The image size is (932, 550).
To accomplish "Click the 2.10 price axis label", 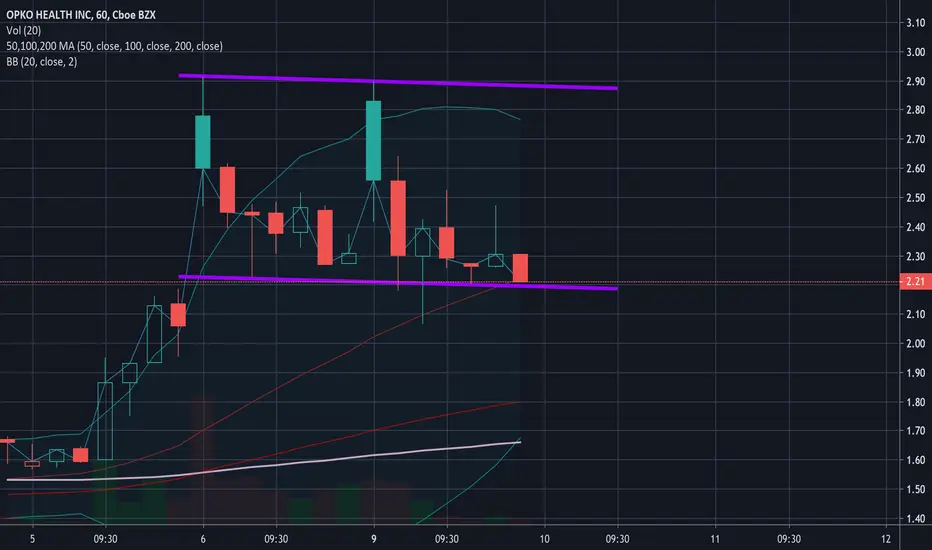I will (x=915, y=314).
